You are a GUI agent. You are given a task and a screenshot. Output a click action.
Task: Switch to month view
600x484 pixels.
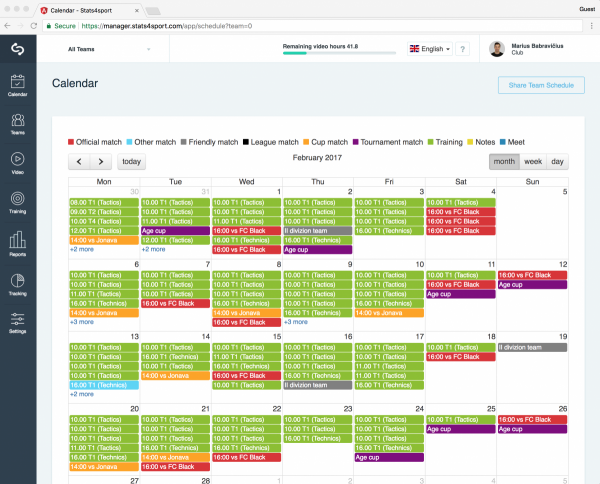click(x=504, y=161)
